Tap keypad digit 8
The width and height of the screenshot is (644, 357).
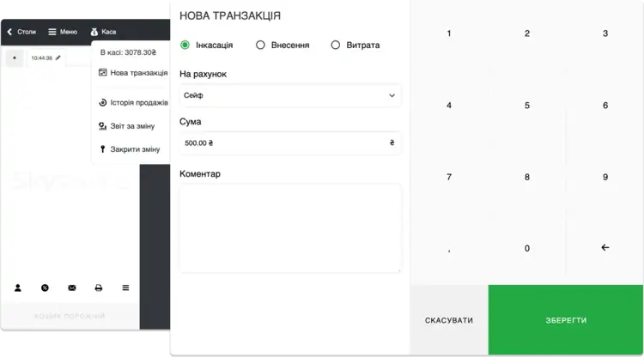527,177
